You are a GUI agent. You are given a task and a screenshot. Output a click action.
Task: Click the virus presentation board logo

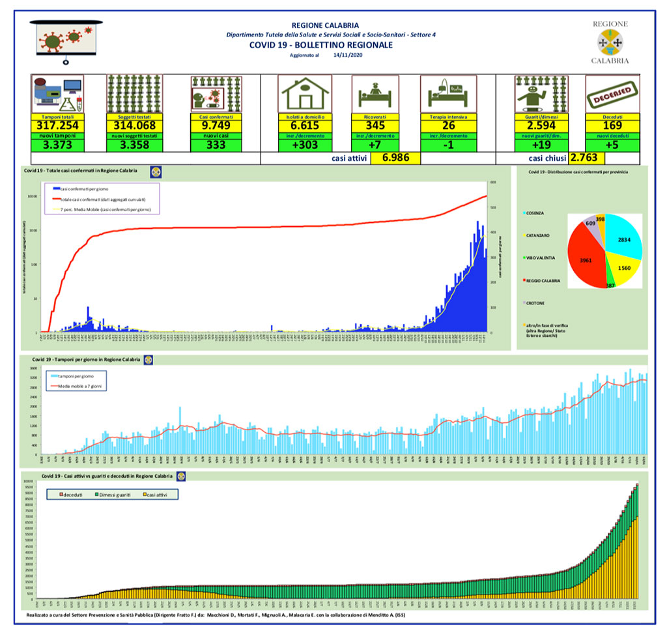(x=66, y=41)
